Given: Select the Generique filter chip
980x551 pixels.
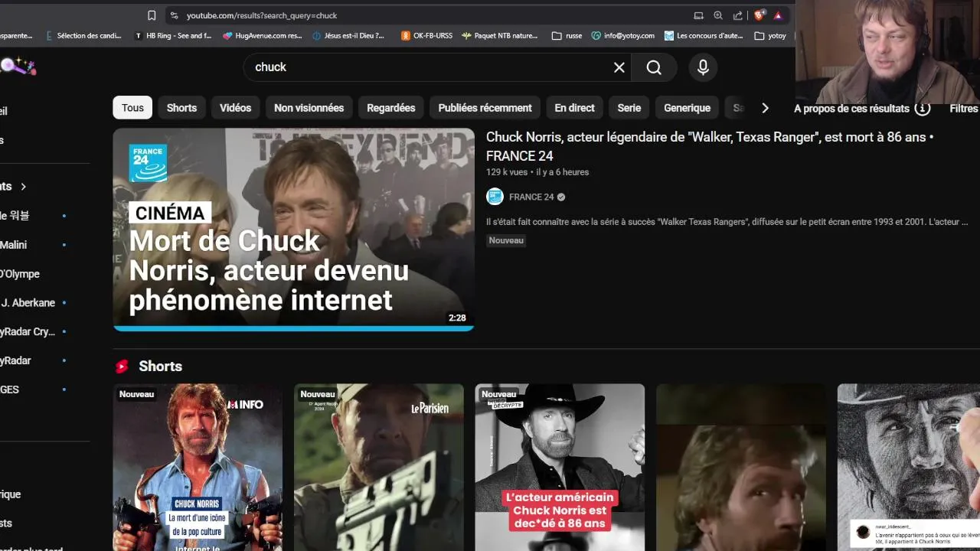Looking at the screenshot, I should [687, 108].
